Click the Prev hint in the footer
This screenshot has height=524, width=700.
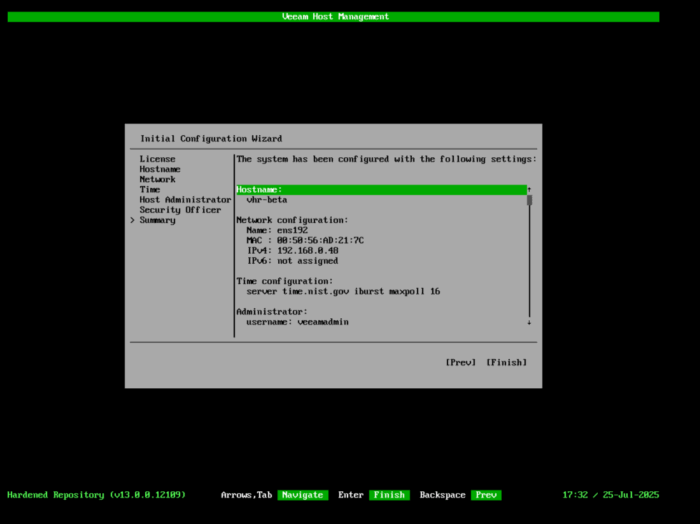[x=486, y=495]
